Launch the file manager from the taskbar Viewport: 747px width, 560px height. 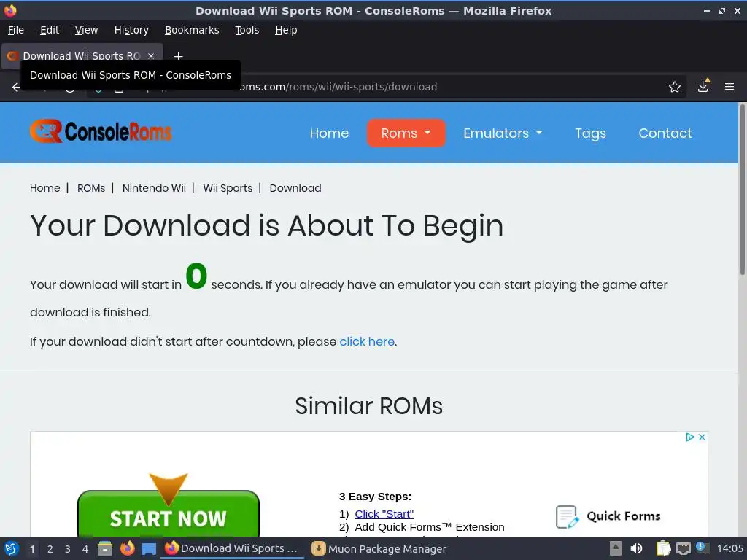pyautogui.click(x=105, y=549)
